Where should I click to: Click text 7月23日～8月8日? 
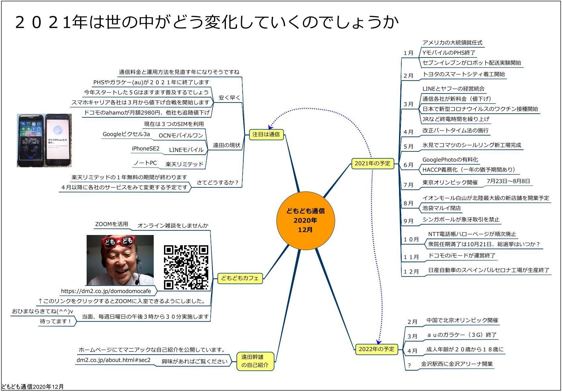point(508,181)
